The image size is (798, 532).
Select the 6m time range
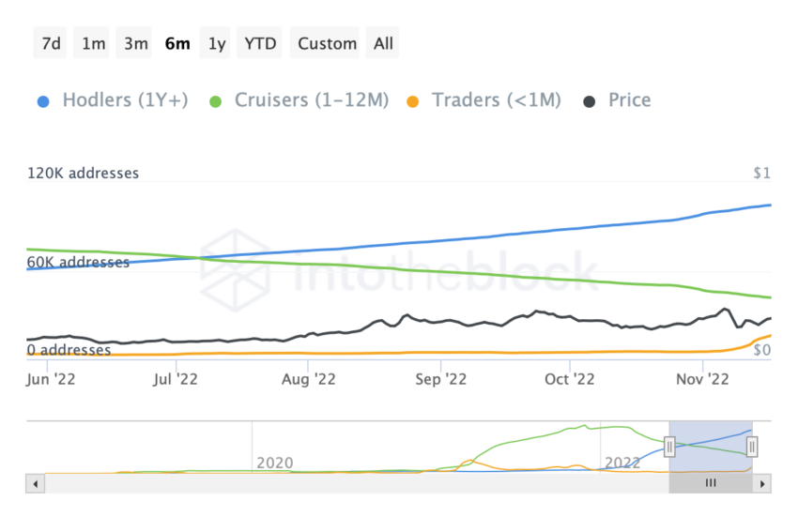pos(176,43)
